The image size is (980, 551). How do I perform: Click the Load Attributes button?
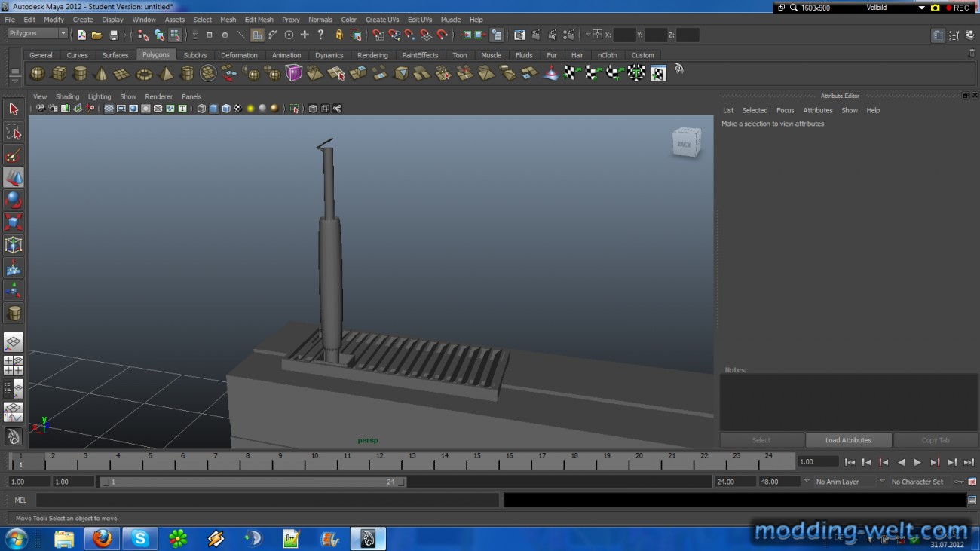click(x=848, y=440)
